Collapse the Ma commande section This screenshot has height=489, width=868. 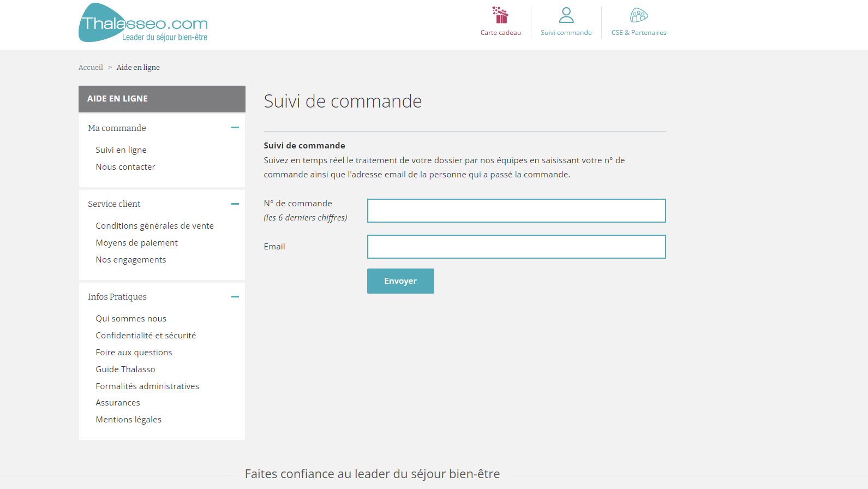tap(235, 128)
